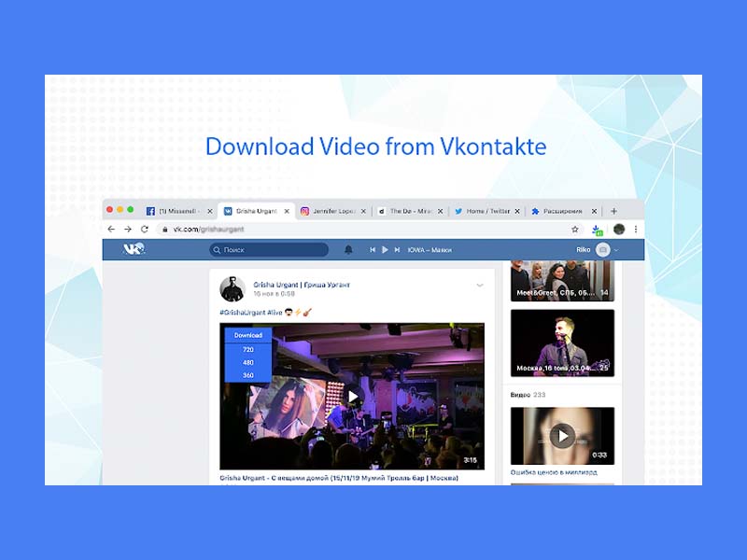The height and width of the screenshot is (560, 747).
Task: Click the green video downloader extension icon
Action: coord(597,230)
